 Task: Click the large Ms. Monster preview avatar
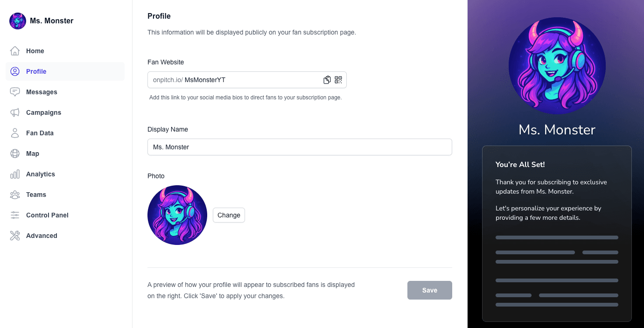557,66
